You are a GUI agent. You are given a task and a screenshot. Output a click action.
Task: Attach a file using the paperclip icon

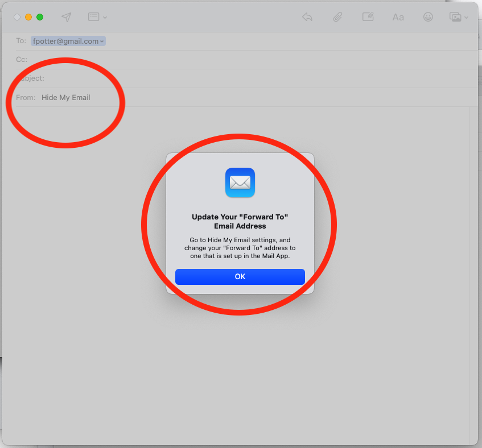(x=337, y=17)
